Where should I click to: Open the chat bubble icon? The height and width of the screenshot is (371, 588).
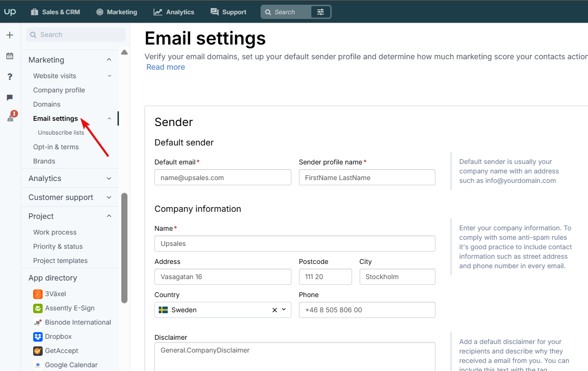click(x=9, y=98)
